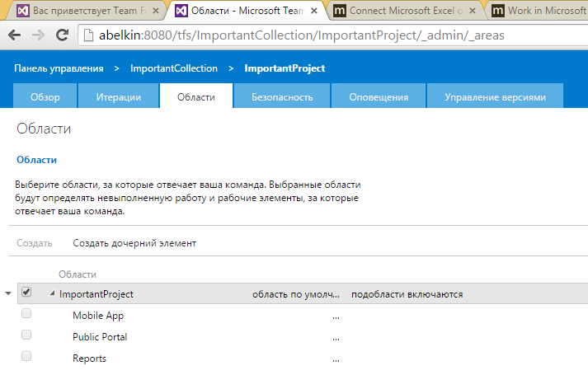Click favicon of Connect Microsoft Excel tab

point(340,11)
